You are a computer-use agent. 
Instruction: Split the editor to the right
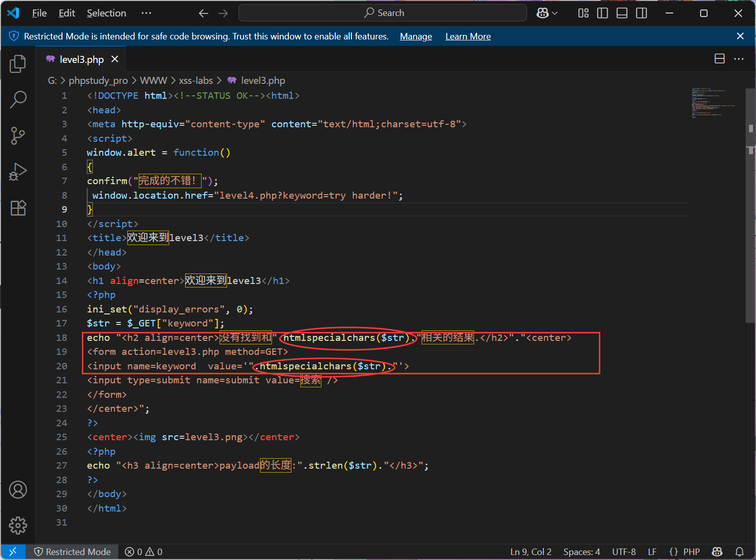[x=720, y=59]
